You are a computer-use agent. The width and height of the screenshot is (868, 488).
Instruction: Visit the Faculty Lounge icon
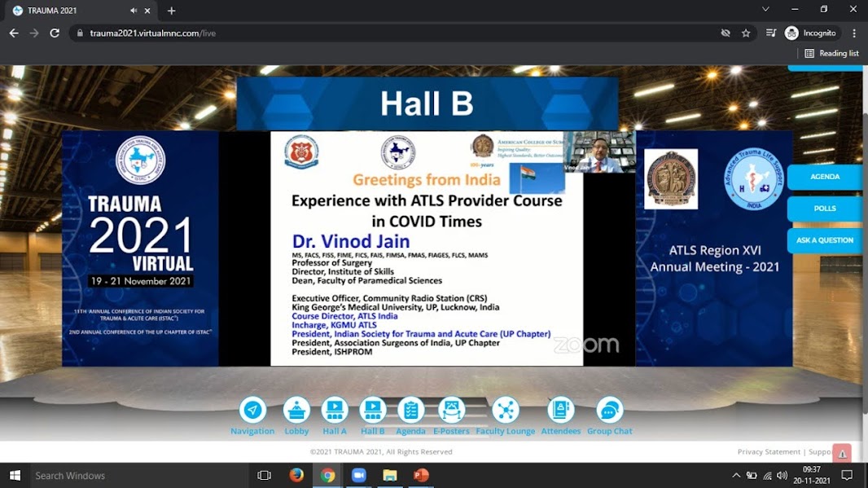[505, 410]
